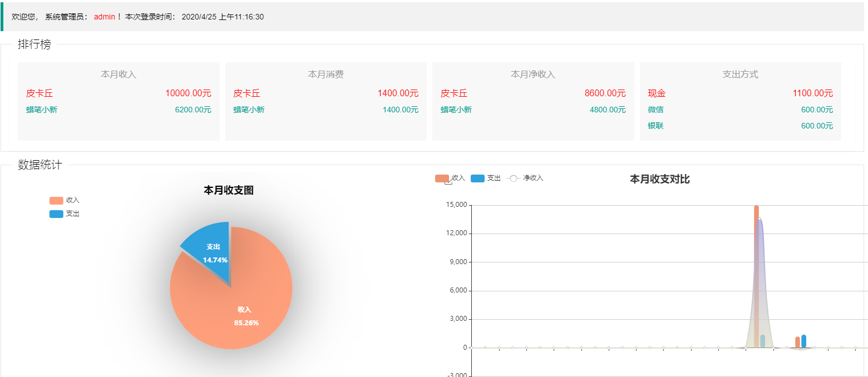
Task: Click the tall blue 支出 bar on the right
Action: (803, 341)
